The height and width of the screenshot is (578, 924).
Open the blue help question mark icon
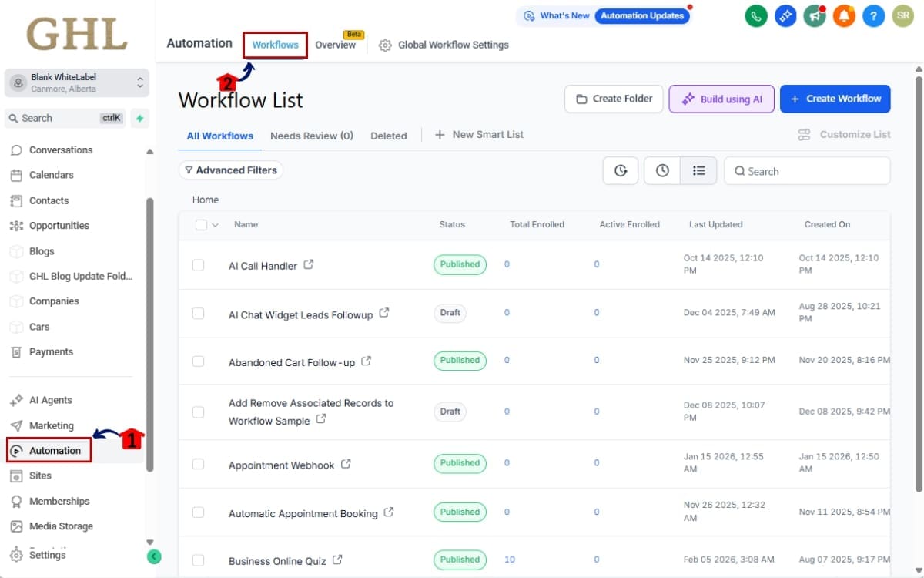pyautogui.click(x=873, y=15)
